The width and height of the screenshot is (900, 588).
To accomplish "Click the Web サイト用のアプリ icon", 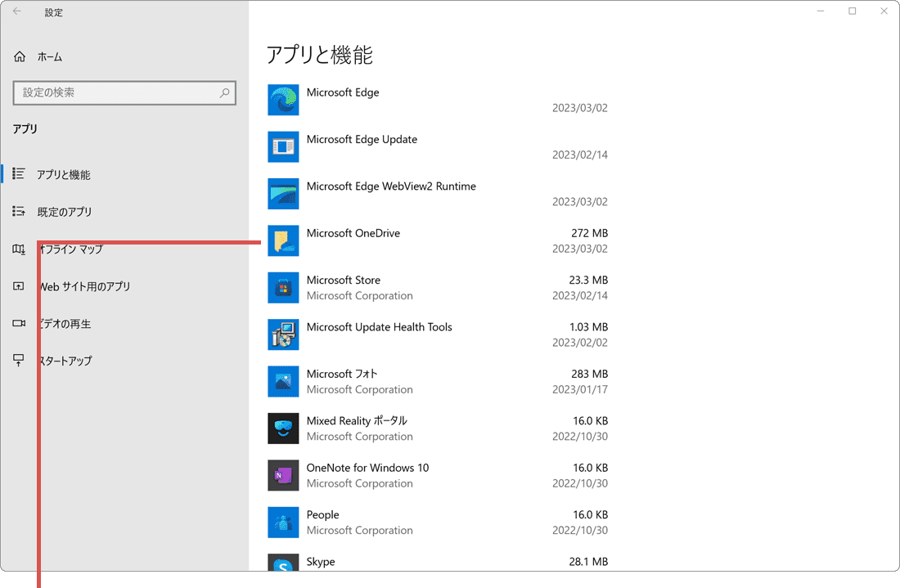I will pyautogui.click(x=18, y=285).
